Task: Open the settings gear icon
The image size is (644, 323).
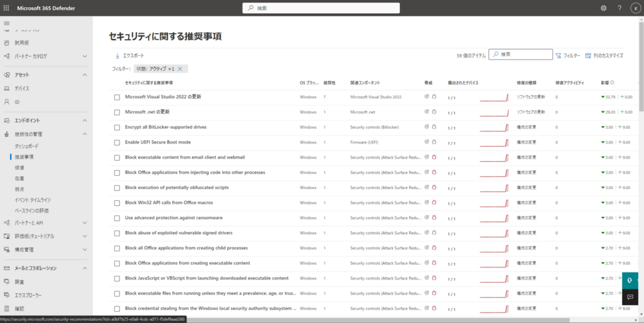Action: [603, 8]
